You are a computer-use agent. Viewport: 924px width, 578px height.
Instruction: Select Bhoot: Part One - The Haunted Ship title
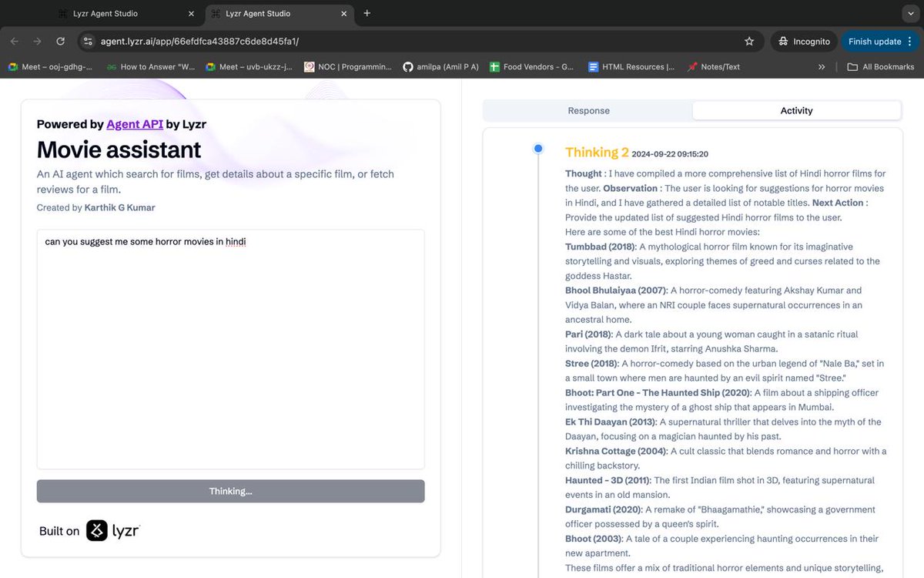[x=658, y=393]
